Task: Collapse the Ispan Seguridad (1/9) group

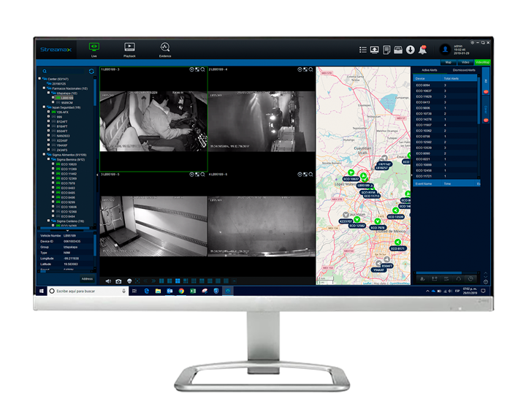Action: click(44, 107)
